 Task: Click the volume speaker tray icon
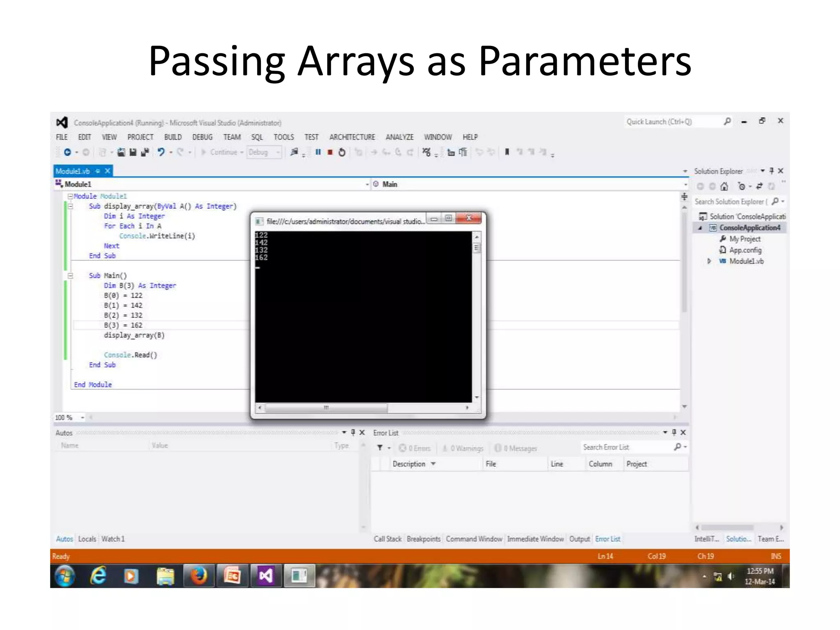731,576
